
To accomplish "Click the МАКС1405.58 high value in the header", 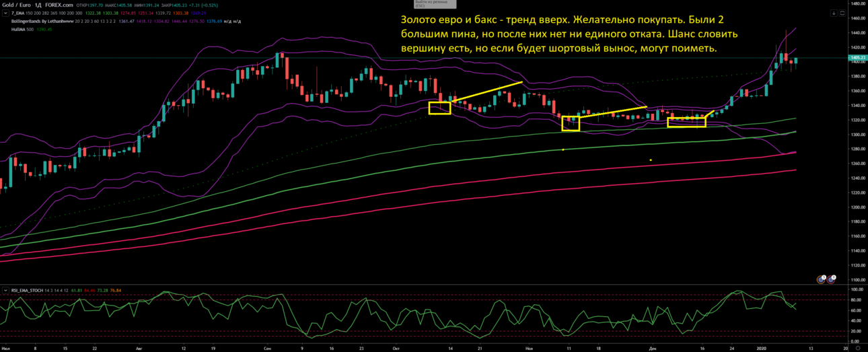I will click(x=118, y=5).
